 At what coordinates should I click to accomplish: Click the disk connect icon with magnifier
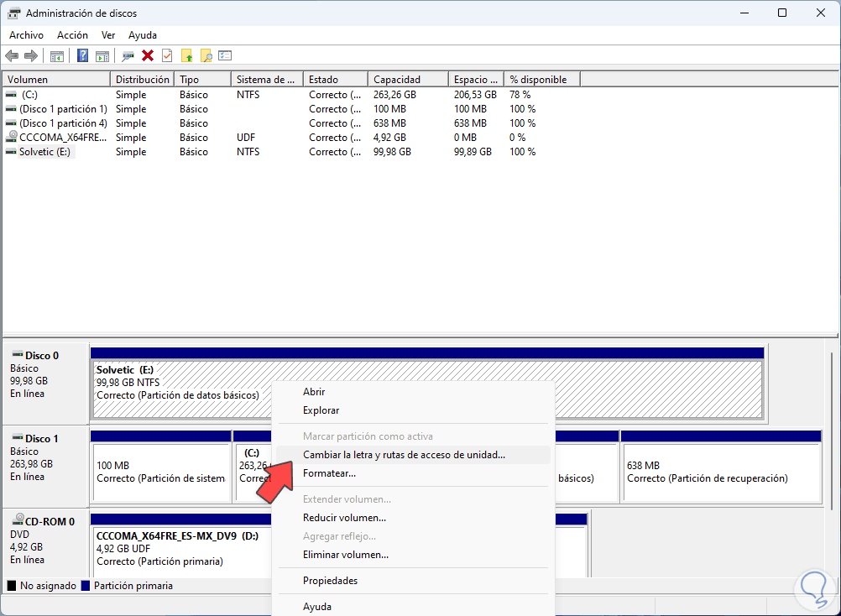point(128,55)
